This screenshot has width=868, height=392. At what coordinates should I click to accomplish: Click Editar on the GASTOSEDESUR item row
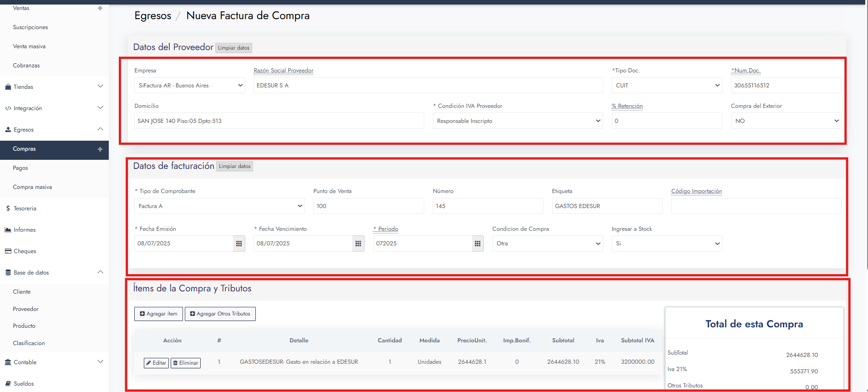point(156,363)
